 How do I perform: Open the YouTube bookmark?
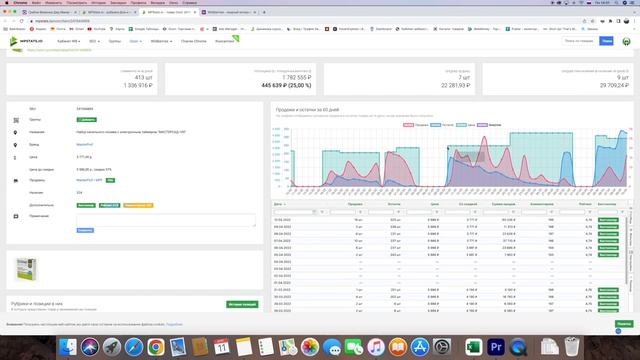96,29
